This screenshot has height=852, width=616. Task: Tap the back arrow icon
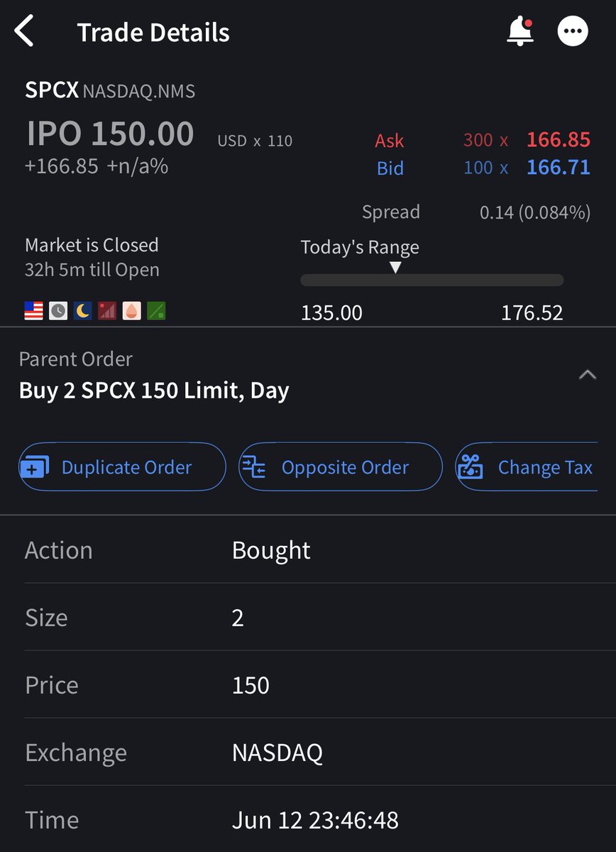click(x=24, y=32)
